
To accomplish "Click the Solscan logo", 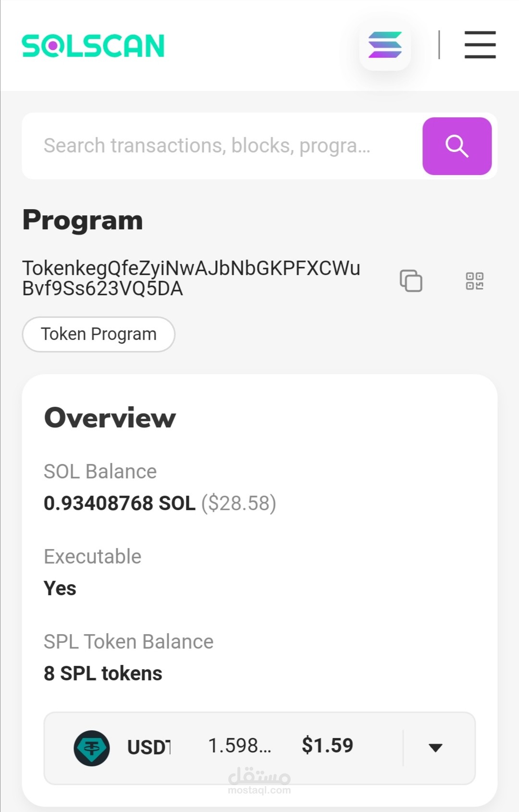I will coord(93,46).
